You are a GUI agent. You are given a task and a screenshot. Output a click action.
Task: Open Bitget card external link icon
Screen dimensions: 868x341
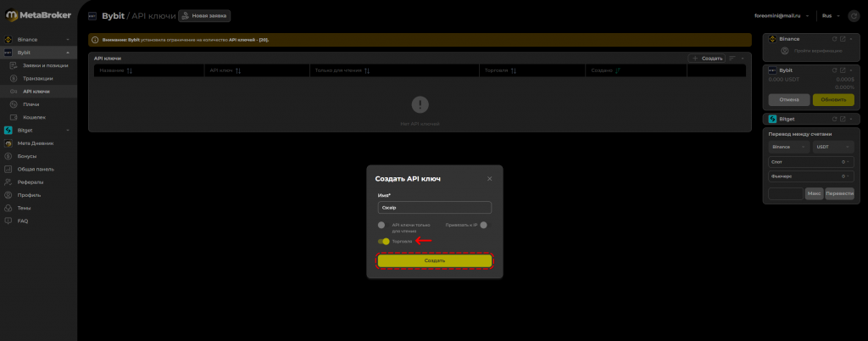coord(843,119)
